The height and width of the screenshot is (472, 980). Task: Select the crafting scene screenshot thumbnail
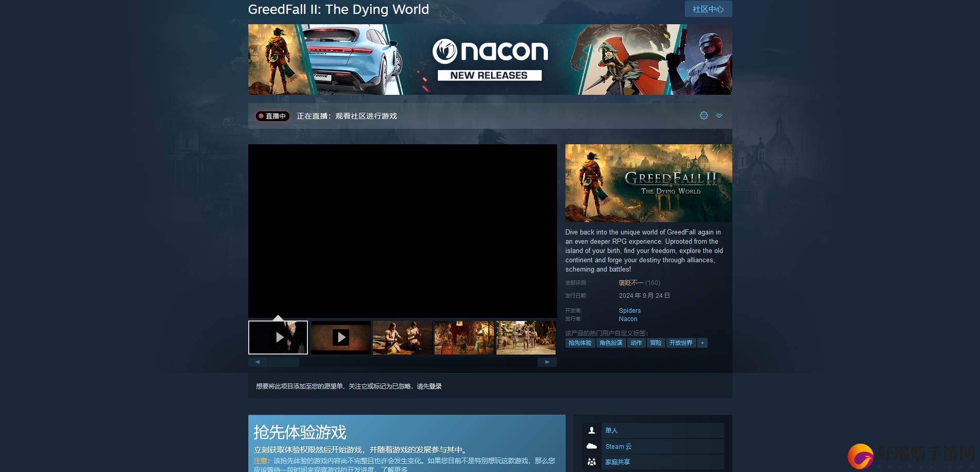tap(402, 338)
